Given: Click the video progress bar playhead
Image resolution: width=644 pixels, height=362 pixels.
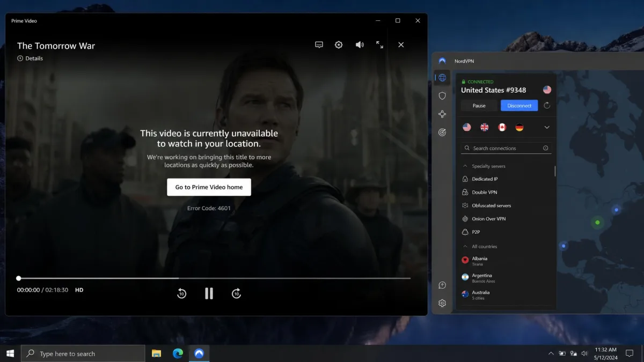Looking at the screenshot, I should pos(19,278).
